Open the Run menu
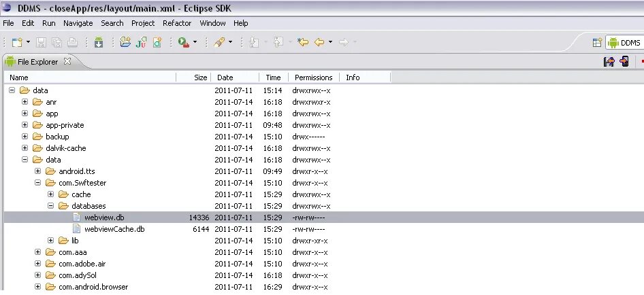644x295 pixels. (x=49, y=23)
